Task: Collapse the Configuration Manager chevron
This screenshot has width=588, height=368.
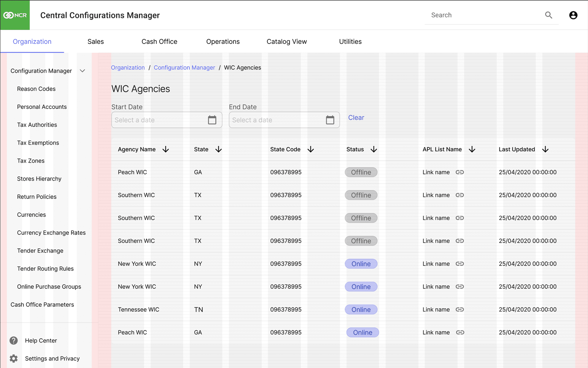Action: [82, 71]
